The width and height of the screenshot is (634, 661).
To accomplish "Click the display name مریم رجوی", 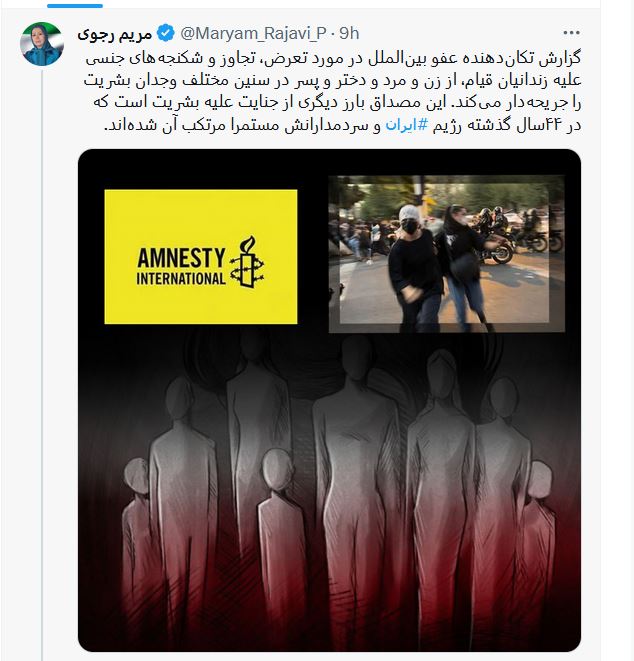I will pyautogui.click(x=115, y=34).
